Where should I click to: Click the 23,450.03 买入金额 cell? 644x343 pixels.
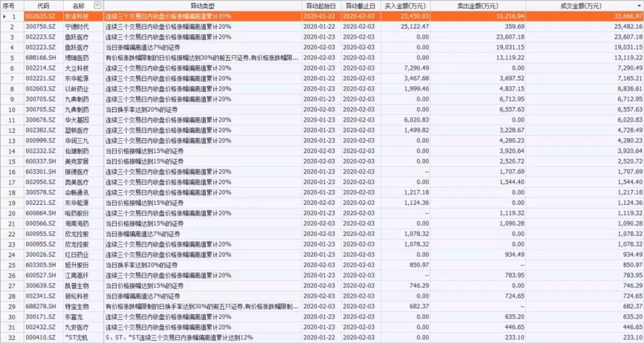(415, 16)
